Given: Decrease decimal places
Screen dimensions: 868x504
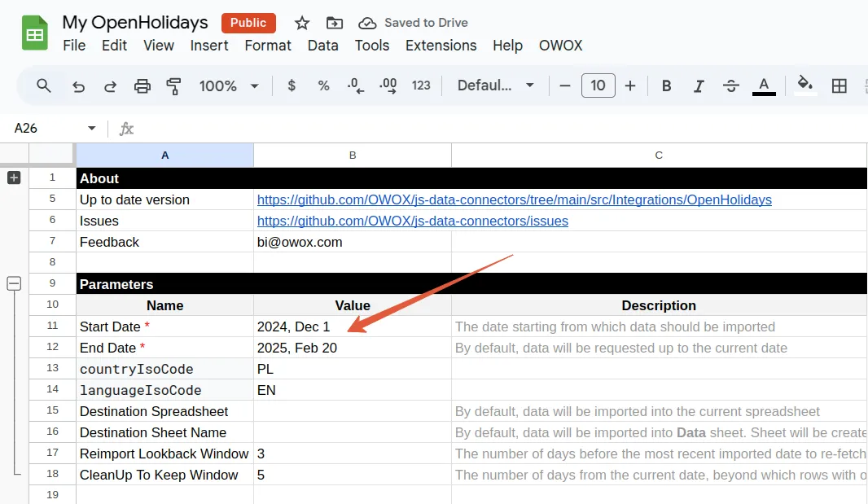Looking at the screenshot, I should [x=355, y=85].
